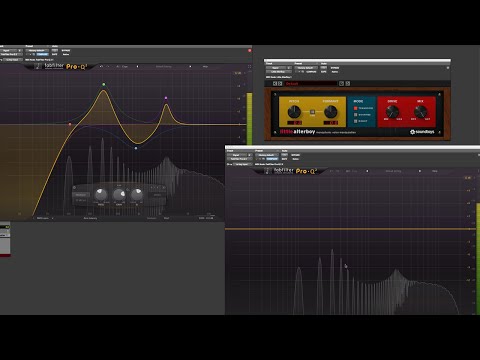Click the FREQ knob in the floating band controls
Viewport: 480px width, 360px height.
tap(101, 195)
